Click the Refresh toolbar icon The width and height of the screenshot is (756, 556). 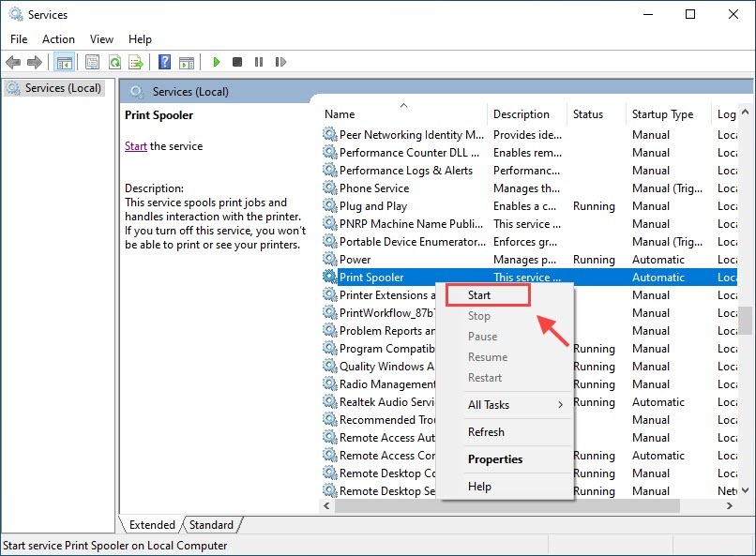(x=114, y=62)
